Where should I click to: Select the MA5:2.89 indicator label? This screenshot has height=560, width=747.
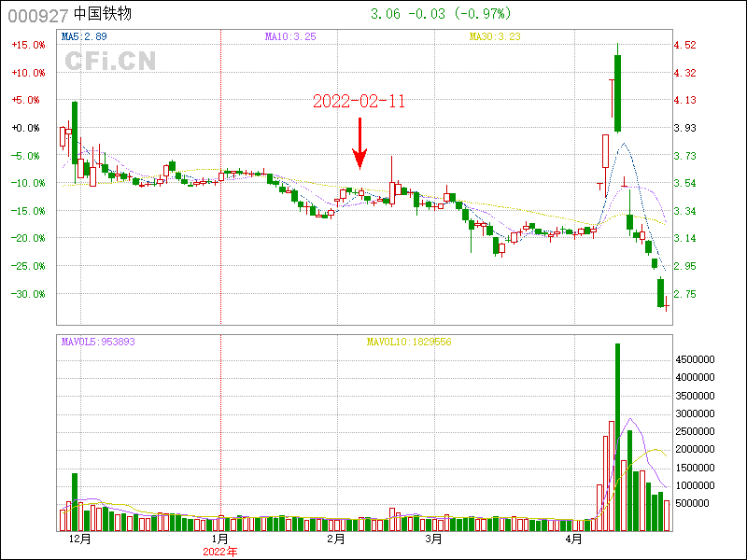coord(84,36)
